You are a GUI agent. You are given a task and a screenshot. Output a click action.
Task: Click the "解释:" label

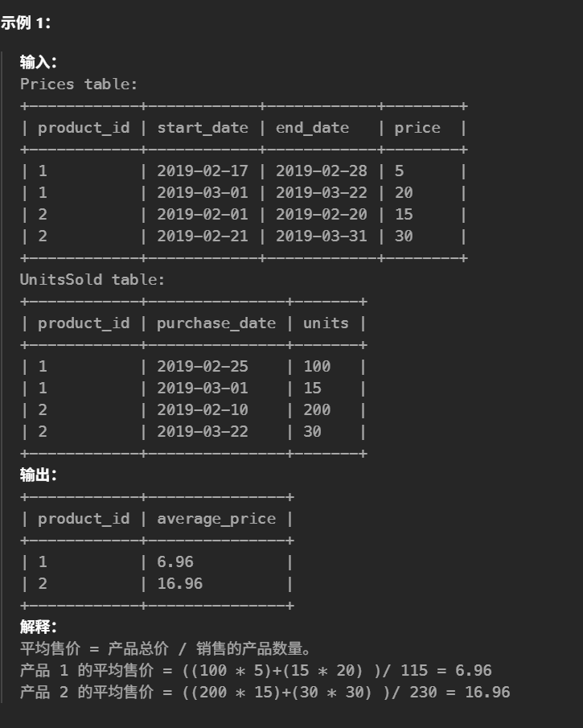point(38,627)
